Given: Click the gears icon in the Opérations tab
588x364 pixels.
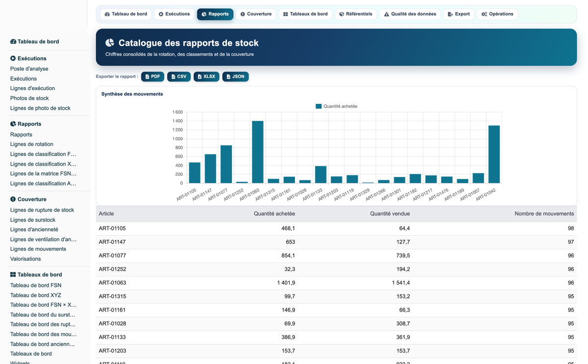Looking at the screenshot, I should pos(484,14).
